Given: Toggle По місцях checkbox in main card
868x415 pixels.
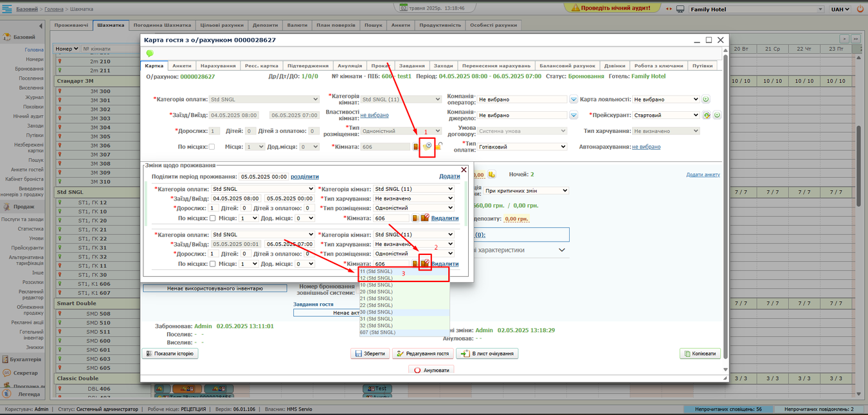Looking at the screenshot, I should 212,147.
